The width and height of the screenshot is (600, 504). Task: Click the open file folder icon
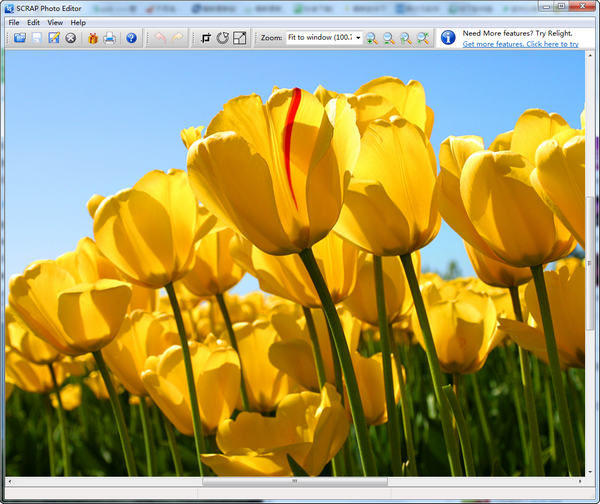pyautogui.click(x=19, y=38)
